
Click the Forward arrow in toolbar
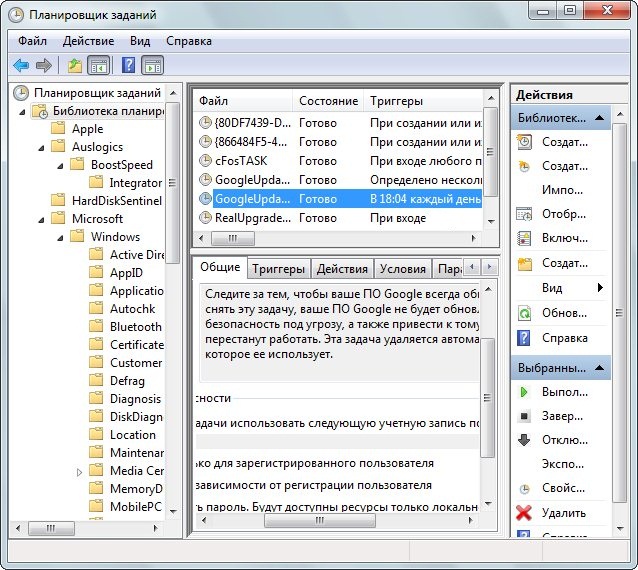pos(43,66)
